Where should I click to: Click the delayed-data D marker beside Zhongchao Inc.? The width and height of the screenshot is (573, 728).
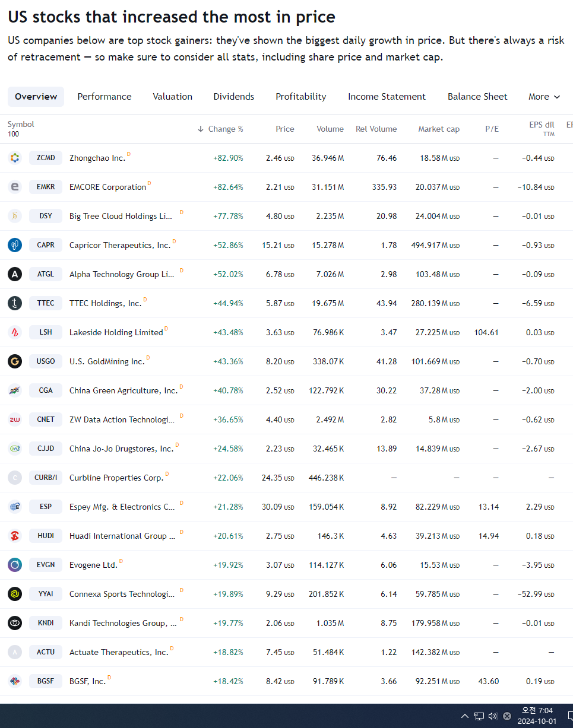click(x=129, y=154)
